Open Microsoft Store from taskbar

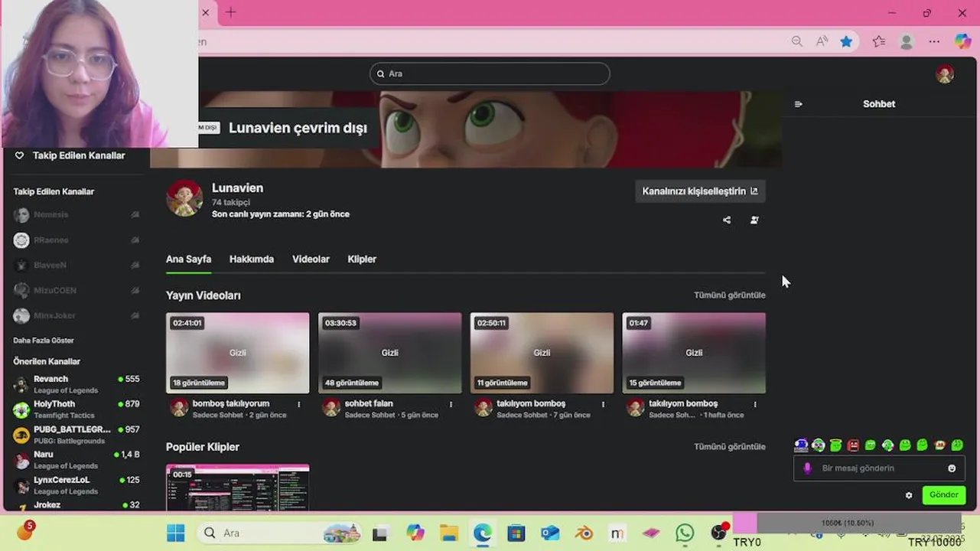click(516, 533)
